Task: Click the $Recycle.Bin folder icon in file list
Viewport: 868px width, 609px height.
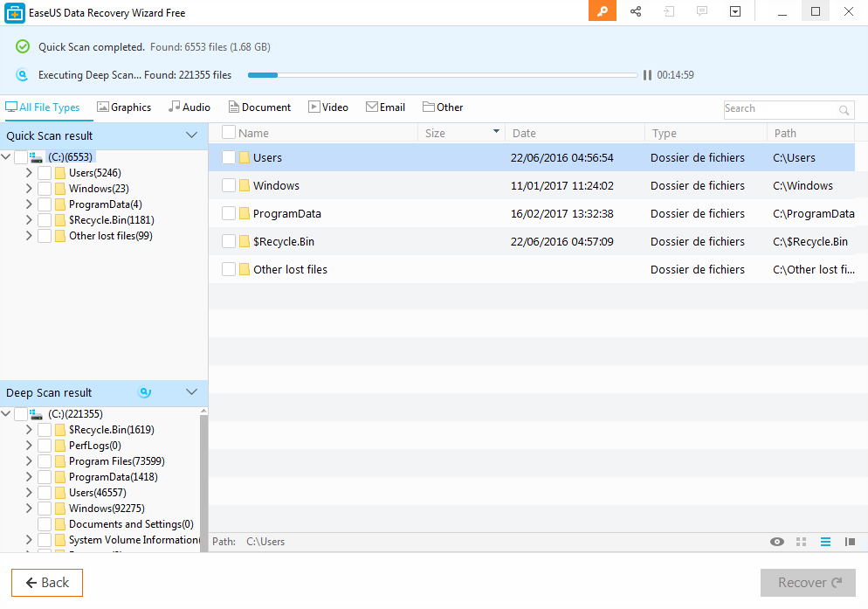Action: point(245,241)
